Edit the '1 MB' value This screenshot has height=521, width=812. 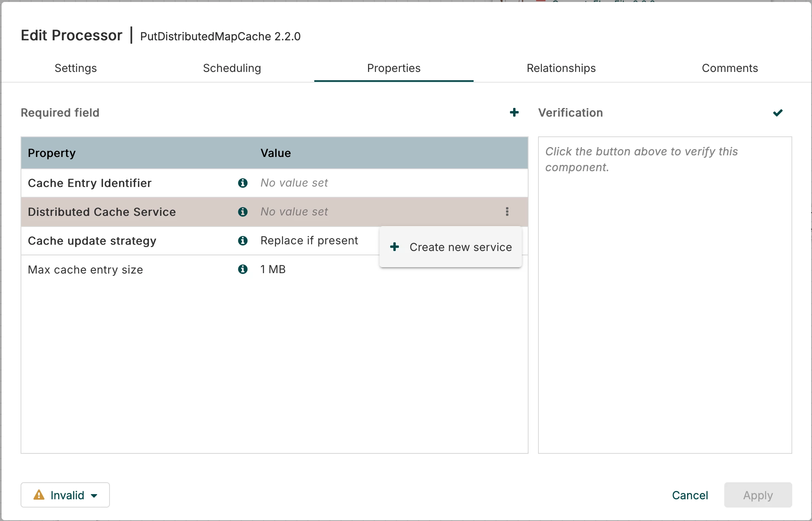[273, 270]
